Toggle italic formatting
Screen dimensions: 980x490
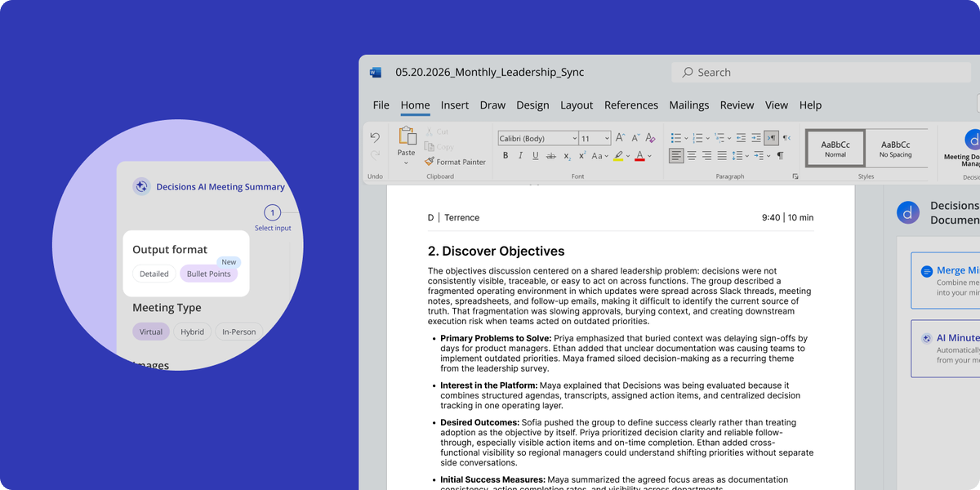coord(520,155)
